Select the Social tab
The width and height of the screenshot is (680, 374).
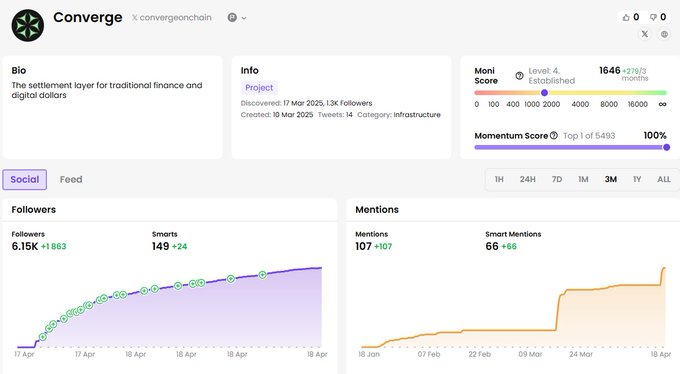pos(25,180)
